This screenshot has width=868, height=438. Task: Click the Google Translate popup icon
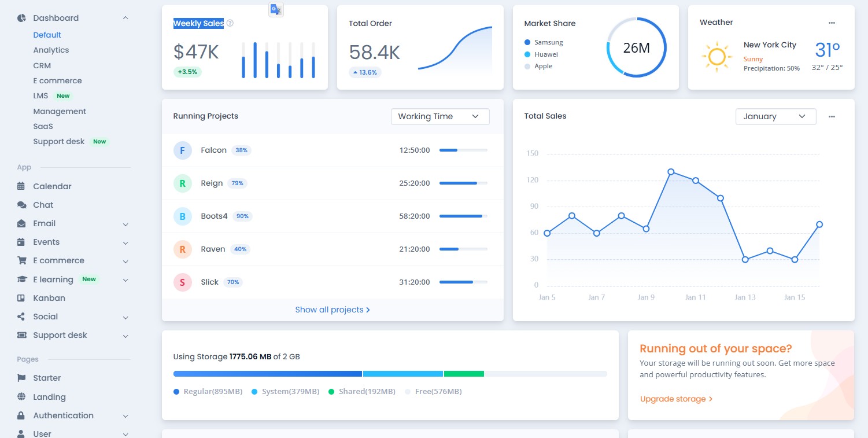[x=276, y=9]
